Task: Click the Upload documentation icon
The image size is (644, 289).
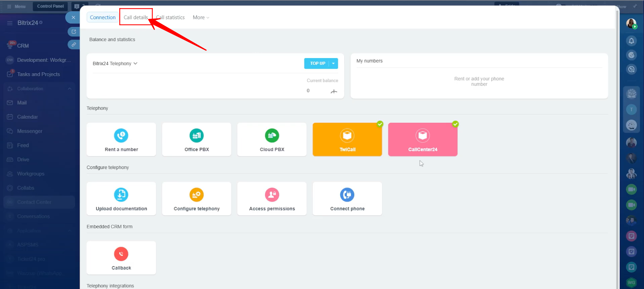Action: 121,195
